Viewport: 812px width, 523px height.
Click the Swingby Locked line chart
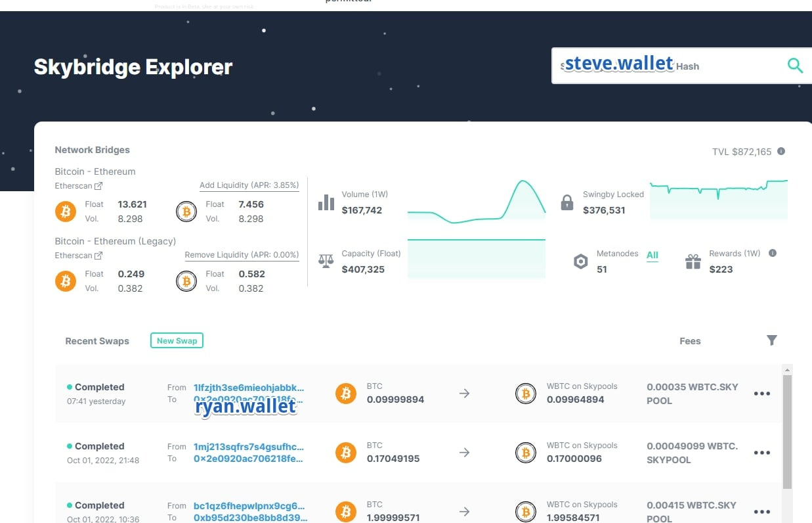[x=719, y=200]
